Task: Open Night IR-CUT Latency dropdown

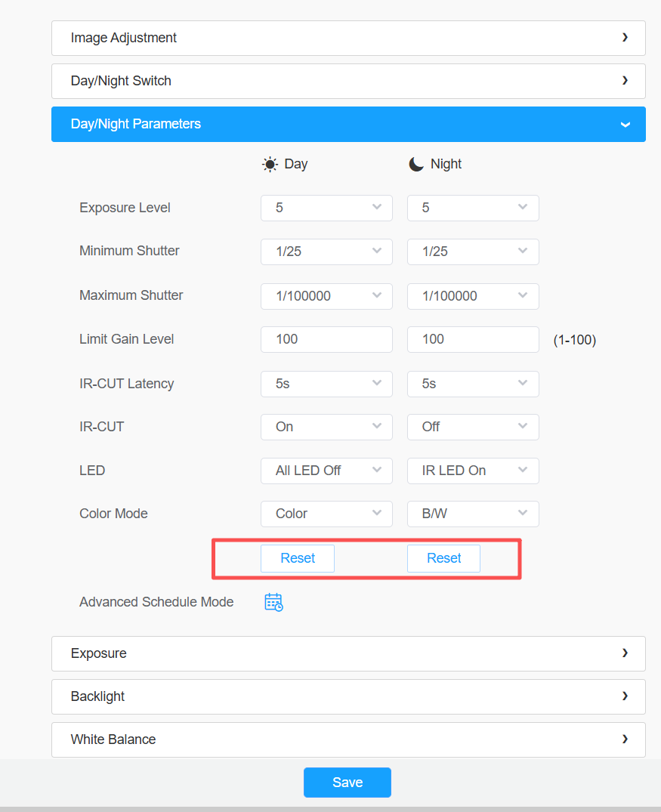Action: click(x=473, y=384)
